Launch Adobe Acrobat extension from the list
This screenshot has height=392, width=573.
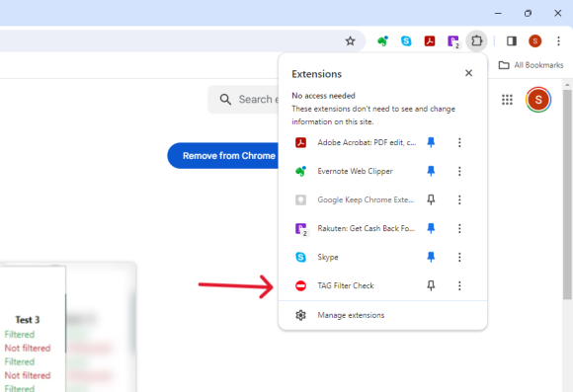pos(367,142)
